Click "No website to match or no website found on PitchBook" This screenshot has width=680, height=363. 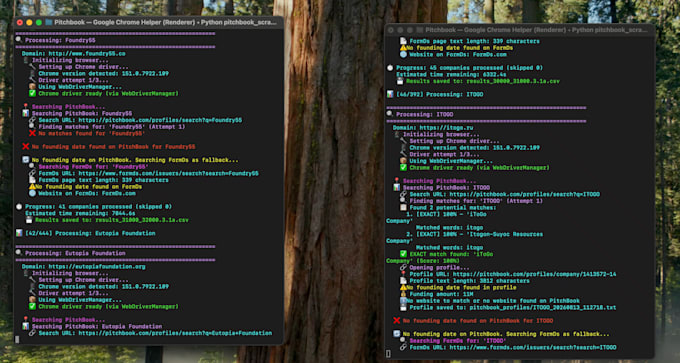click(x=493, y=301)
